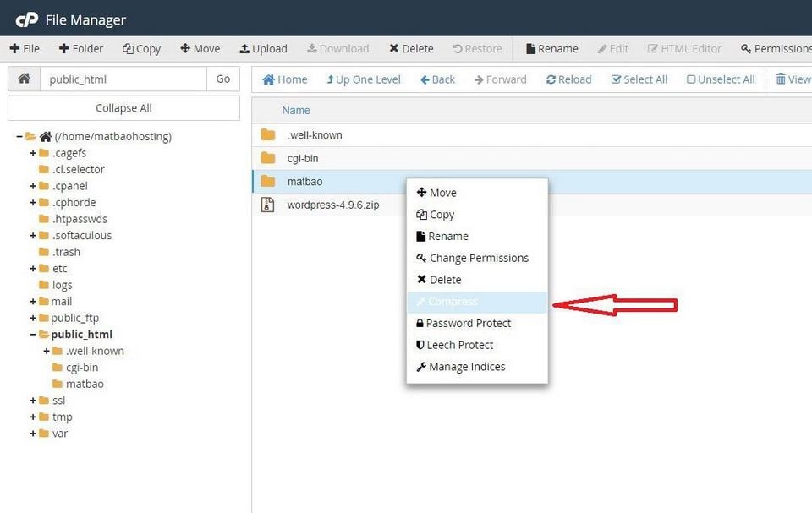Click the matbao folder icon in file list
The image size is (812, 513).
tap(268, 181)
